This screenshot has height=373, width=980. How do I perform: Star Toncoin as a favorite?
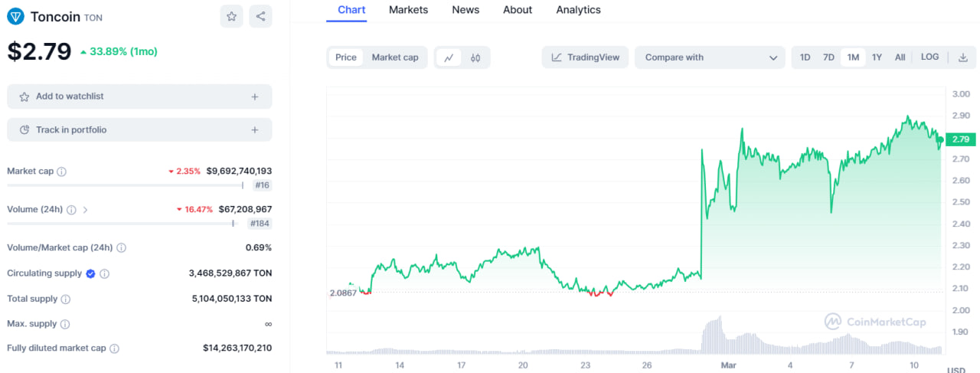click(231, 16)
